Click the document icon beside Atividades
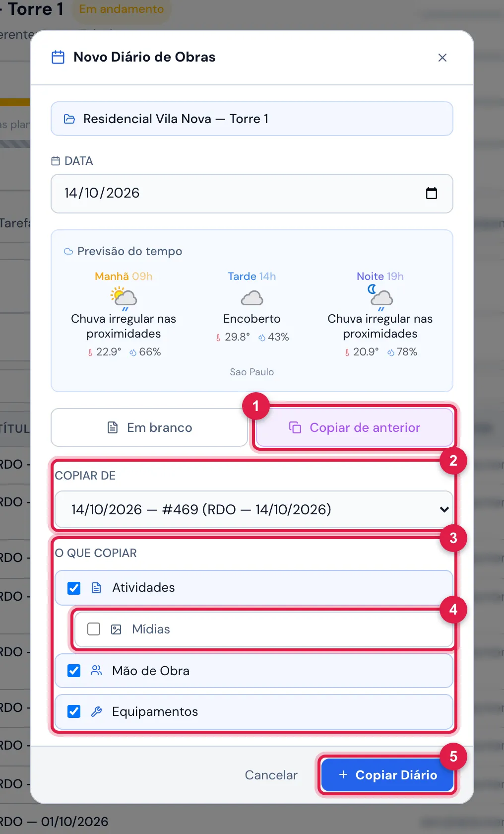Screen dimensions: 504x834 pyautogui.click(x=96, y=588)
